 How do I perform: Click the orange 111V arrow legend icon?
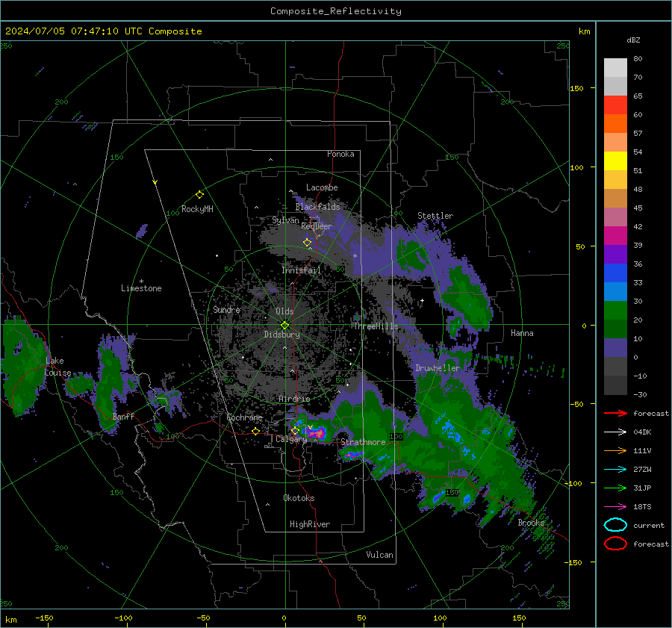(x=615, y=450)
